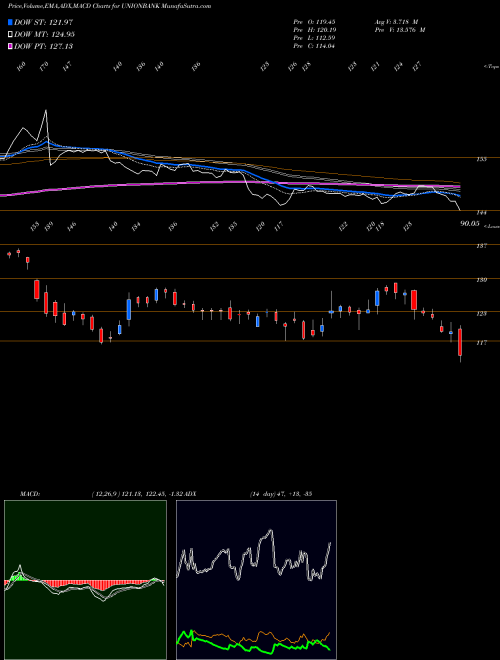The height and width of the screenshot is (660, 500).
Task: Click the 'Pre L: 112.59' value
Action: [314, 38]
